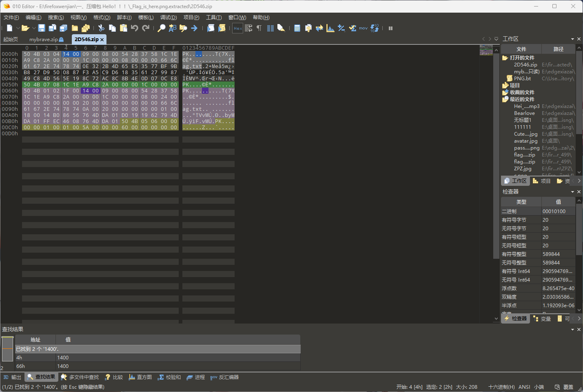Open 检查器 panel options dropdown arrow
583x392 pixels.
click(x=572, y=192)
